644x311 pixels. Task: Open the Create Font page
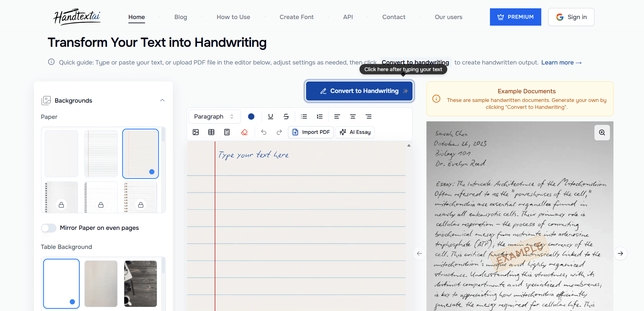pos(296,17)
